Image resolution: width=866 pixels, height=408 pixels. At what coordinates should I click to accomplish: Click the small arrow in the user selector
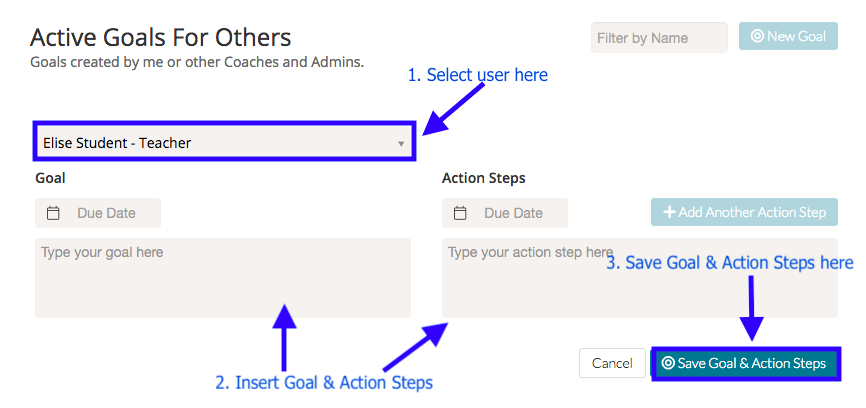point(401,144)
